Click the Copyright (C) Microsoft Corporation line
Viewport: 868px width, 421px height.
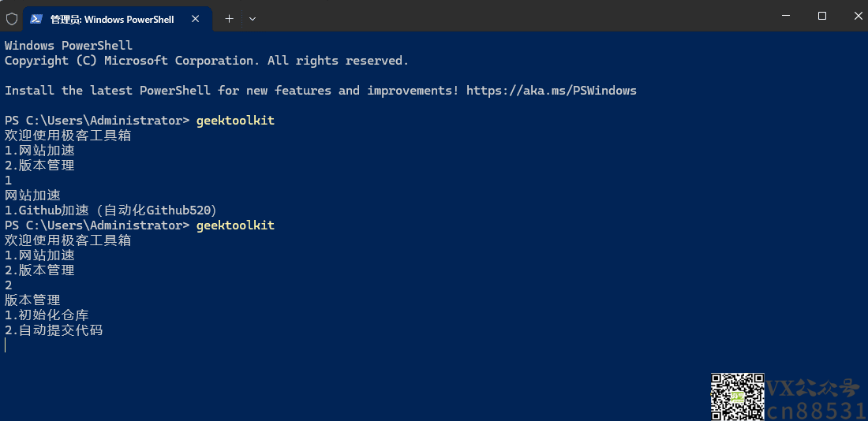pos(207,60)
